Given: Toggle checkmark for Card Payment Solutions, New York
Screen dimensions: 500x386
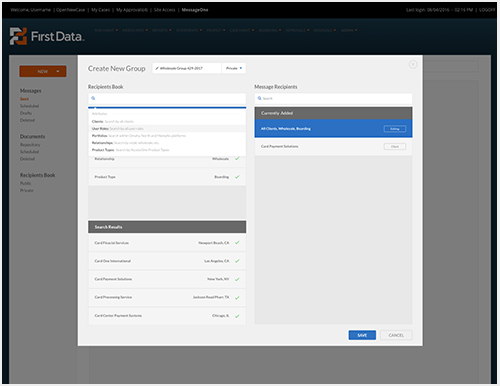Looking at the screenshot, I should click(x=237, y=279).
